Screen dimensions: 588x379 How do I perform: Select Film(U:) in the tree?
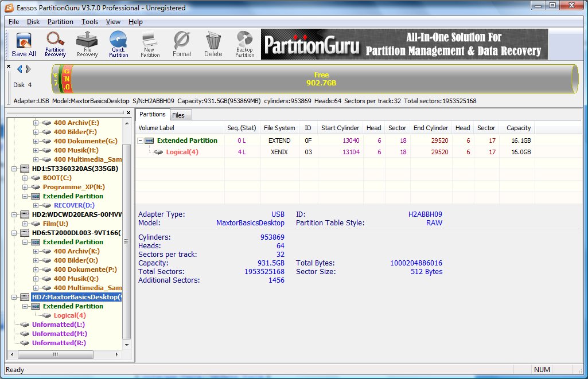click(x=56, y=224)
